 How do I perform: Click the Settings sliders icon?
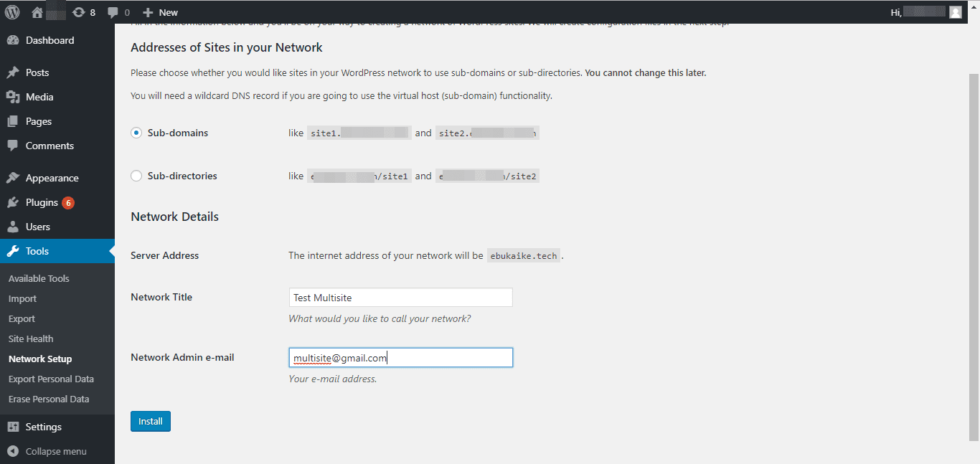(x=13, y=427)
